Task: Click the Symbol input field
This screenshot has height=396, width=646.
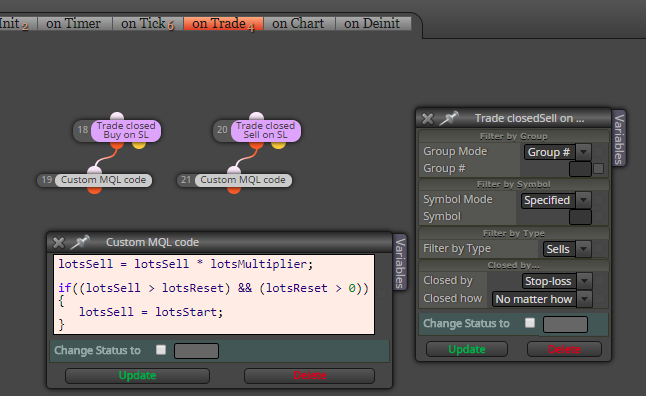Action: click(x=580, y=217)
